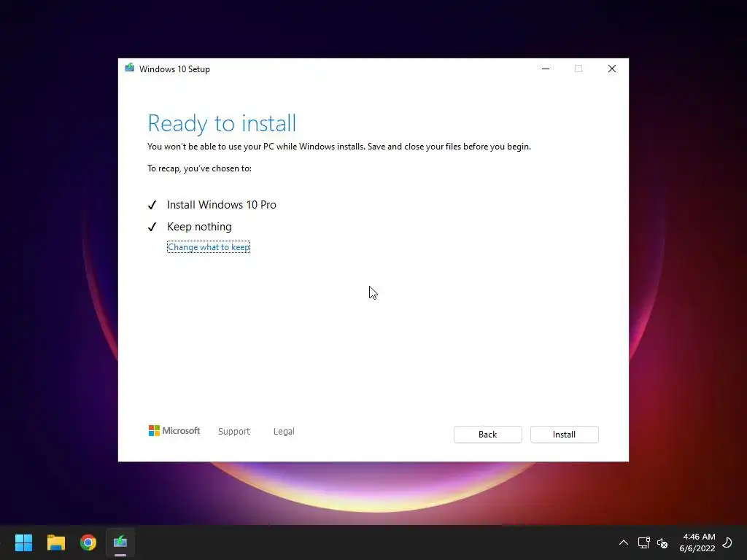747x560 pixels.
Task: Click the disabled maximize button
Action: pyautogui.click(x=578, y=69)
